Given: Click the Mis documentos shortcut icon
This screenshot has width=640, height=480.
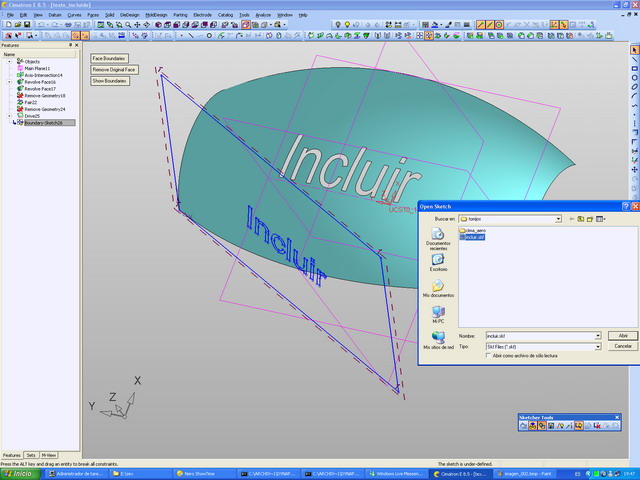Looking at the screenshot, I should click(x=438, y=286).
